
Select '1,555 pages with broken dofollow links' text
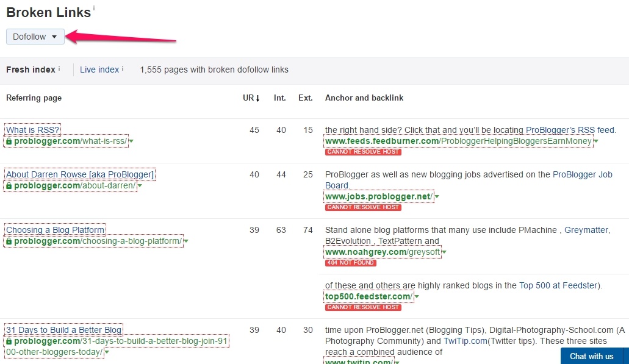coord(214,70)
